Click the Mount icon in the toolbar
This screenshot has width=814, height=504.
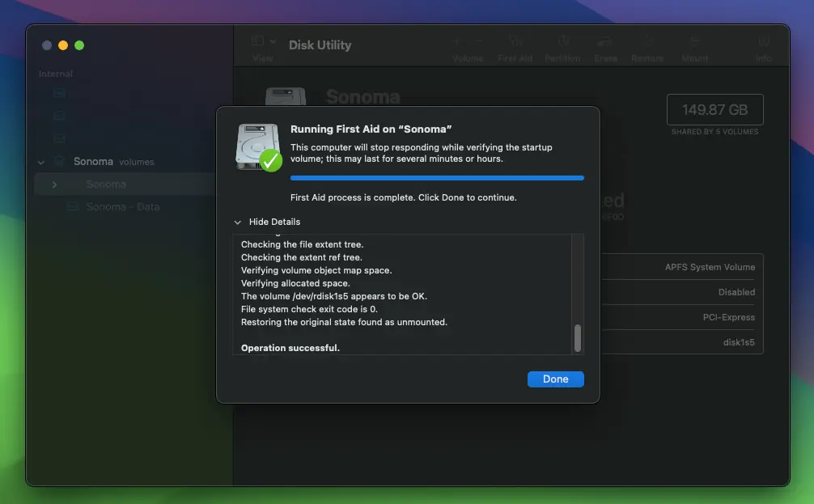point(694,46)
